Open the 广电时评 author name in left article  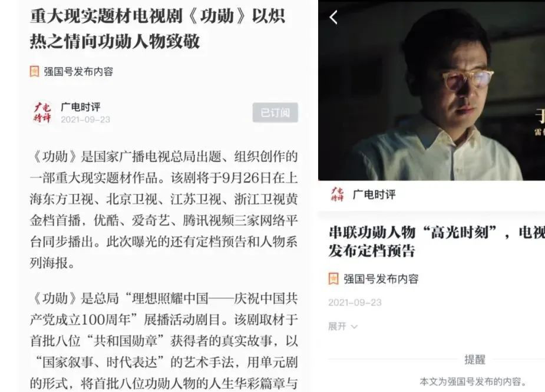(x=81, y=107)
